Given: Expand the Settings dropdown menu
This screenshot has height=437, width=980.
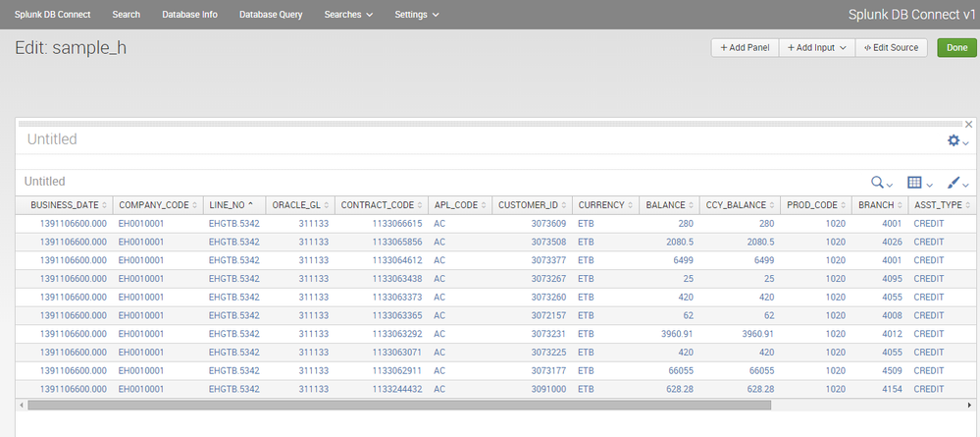Looking at the screenshot, I should (x=416, y=15).
